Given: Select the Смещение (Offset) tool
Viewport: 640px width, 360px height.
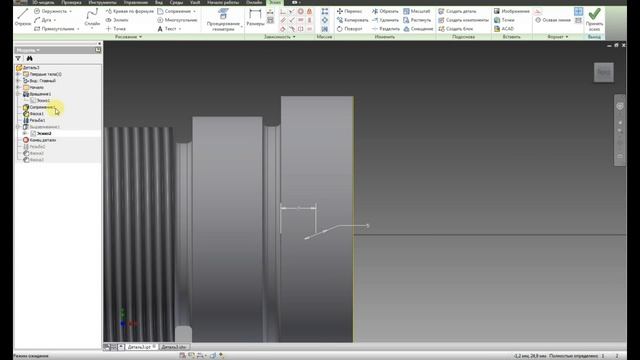Looking at the screenshot, I should [418, 29].
